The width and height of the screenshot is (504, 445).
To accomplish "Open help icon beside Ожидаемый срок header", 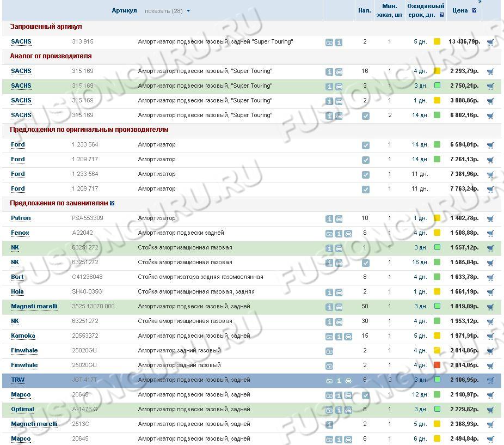I will click(441, 15).
